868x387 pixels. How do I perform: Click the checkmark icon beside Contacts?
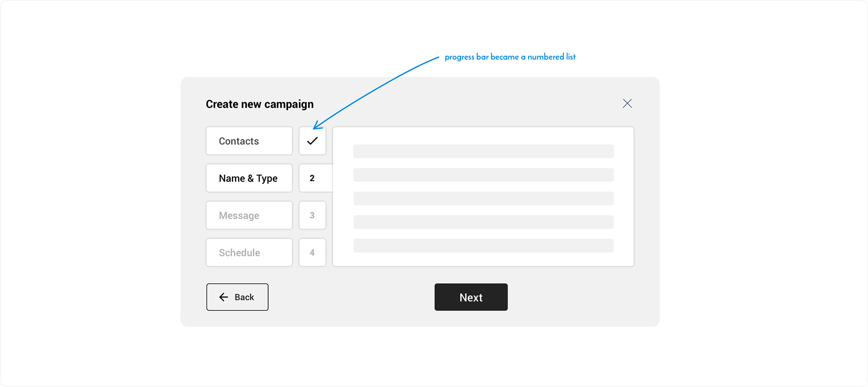312,141
